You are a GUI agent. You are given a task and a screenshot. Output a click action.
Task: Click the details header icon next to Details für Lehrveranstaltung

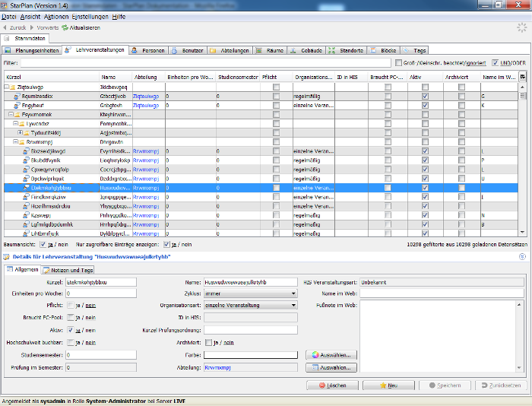[x=6, y=257]
